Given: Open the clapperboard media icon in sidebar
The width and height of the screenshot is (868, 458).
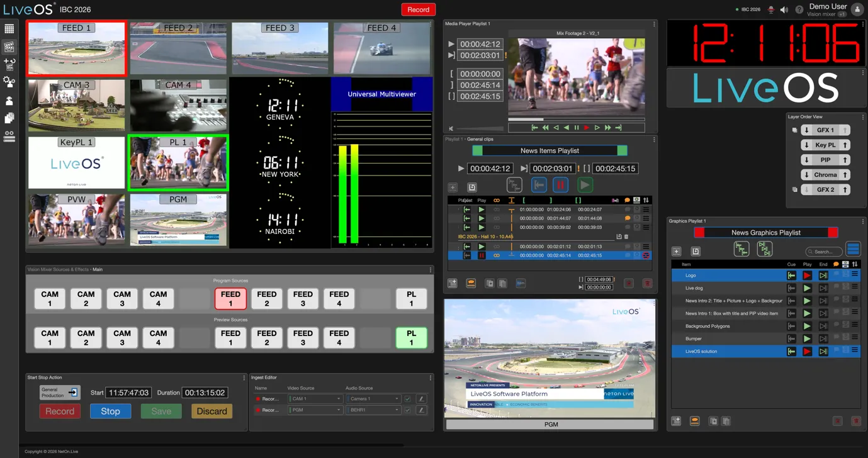Looking at the screenshot, I should click(9, 47).
